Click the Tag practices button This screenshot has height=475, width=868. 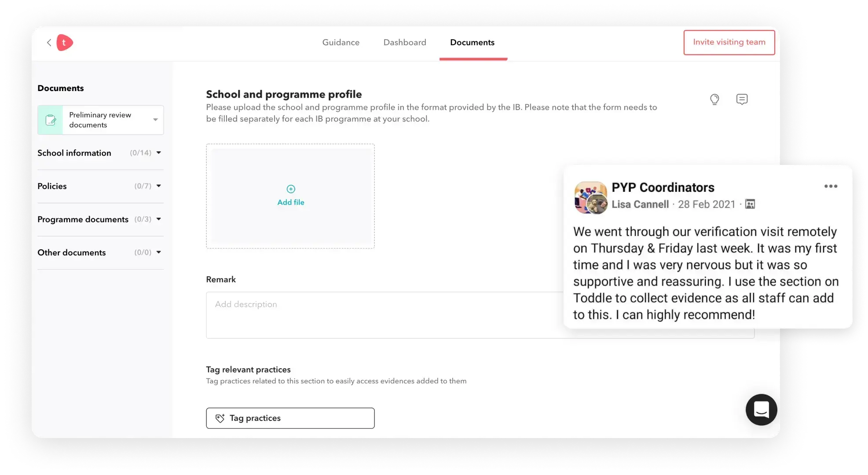point(290,418)
